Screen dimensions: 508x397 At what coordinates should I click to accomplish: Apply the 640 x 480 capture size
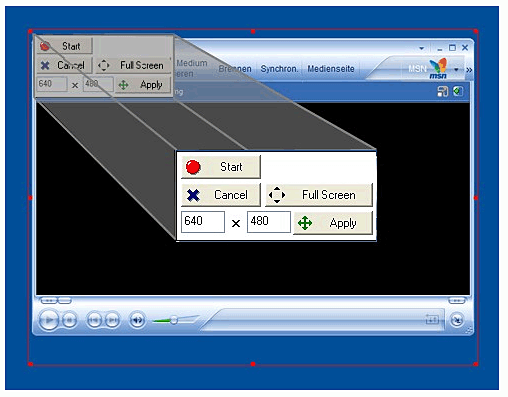point(333,223)
